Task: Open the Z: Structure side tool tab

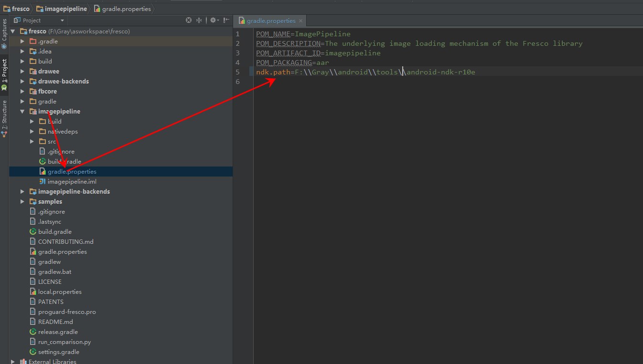Action: (x=4, y=118)
